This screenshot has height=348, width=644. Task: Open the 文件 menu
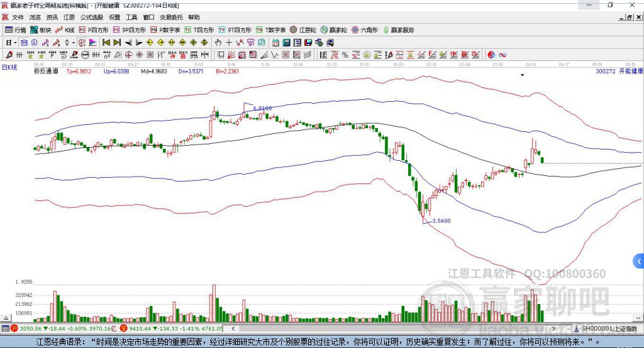point(18,17)
